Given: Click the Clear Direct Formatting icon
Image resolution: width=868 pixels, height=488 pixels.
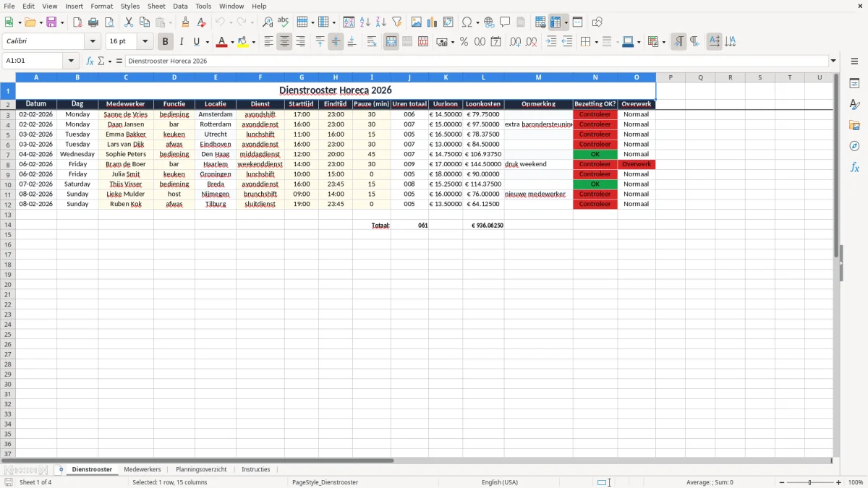Looking at the screenshot, I should pyautogui.click(x=202, y=22).
